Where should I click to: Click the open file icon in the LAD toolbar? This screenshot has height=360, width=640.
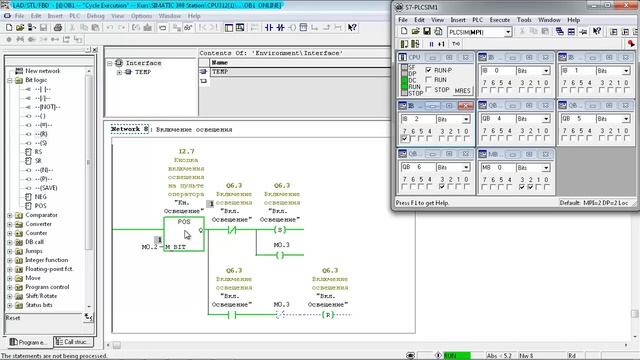click(x=20, y=28)
